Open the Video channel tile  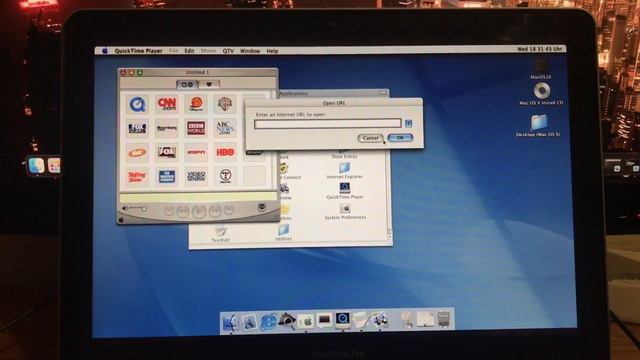[x=196, y=176]
